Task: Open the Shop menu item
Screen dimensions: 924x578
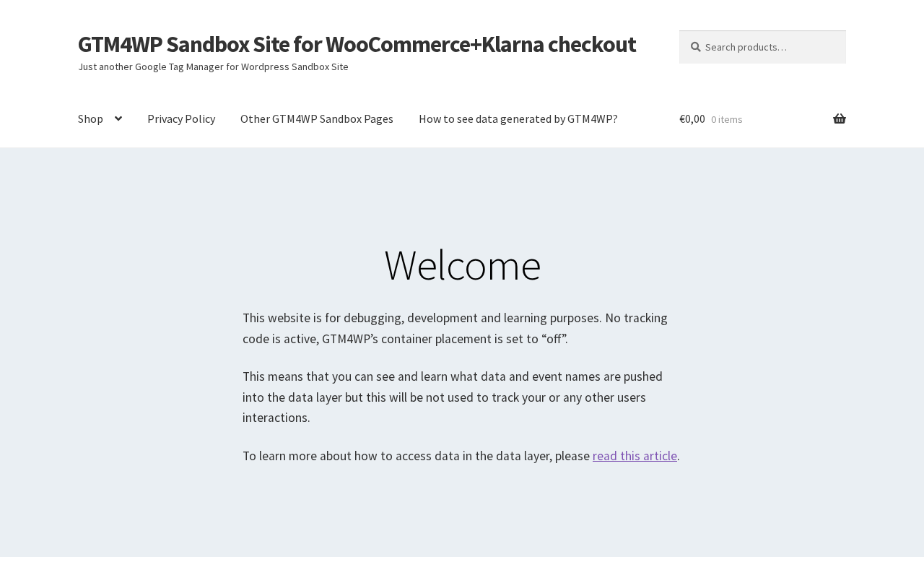Action: (x=90, y=118)
